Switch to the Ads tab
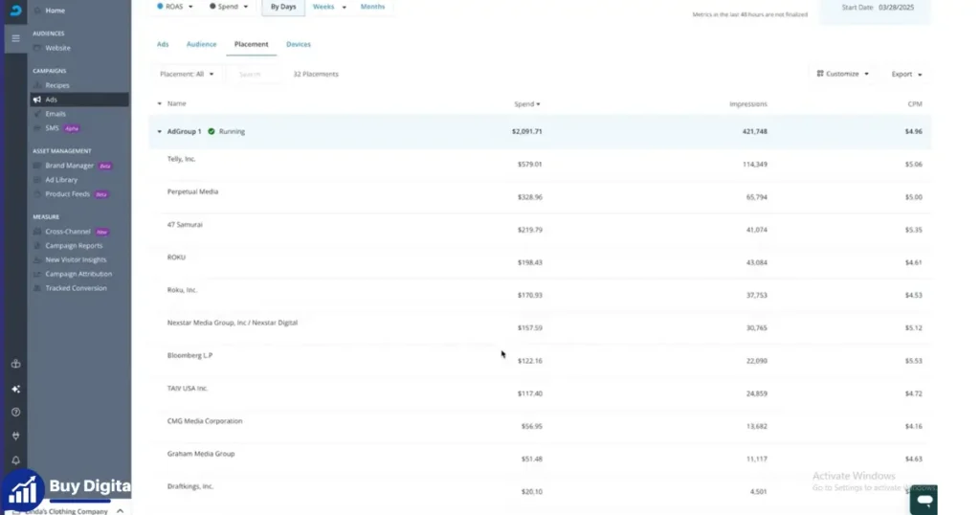The image size is (980, 515). pyautogui.click(x=163, y=44)
